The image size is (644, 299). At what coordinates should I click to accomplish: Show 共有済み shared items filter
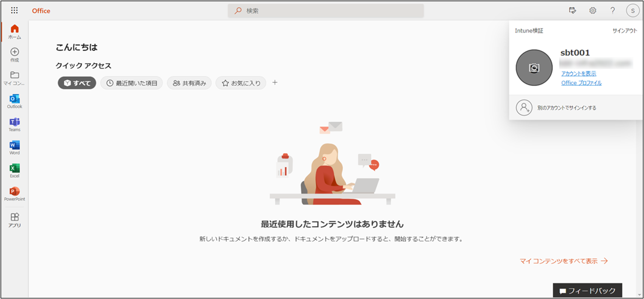tap(189, 83)
